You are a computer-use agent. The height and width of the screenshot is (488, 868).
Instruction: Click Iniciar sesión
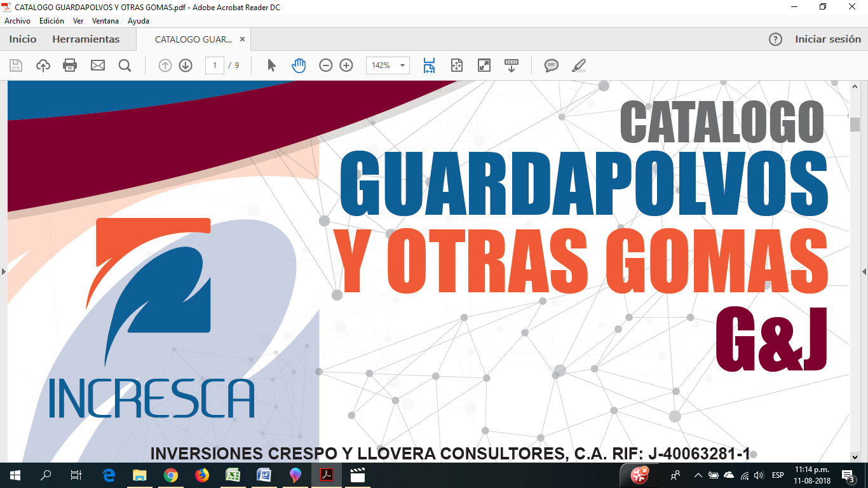(x=828, y=39)
